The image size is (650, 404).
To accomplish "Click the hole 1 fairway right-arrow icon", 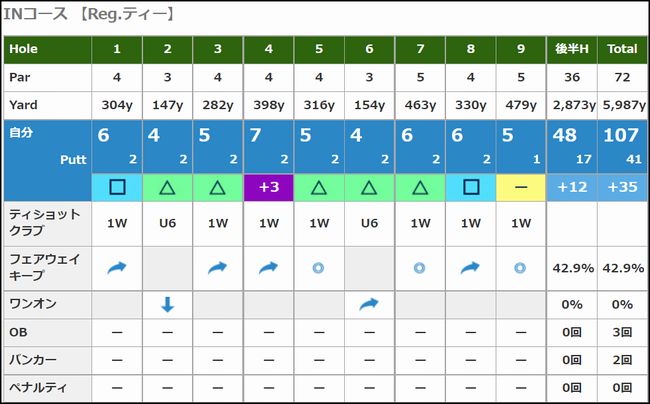I will [117, 268].
